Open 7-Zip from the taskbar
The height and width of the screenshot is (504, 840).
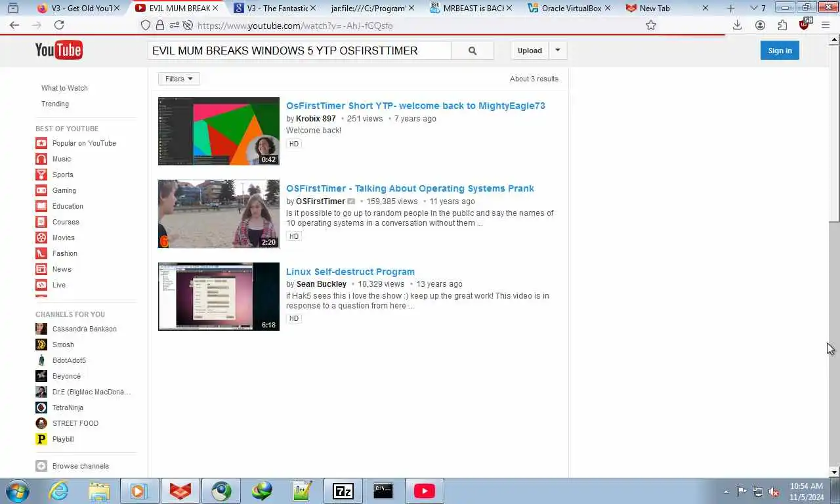343,491
